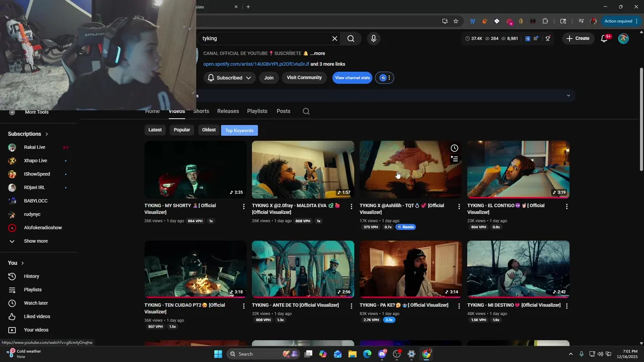The width and height of the screenshot is (644, 362).
Task: Search within the channel using magnifier
Action: pos(306,111)
